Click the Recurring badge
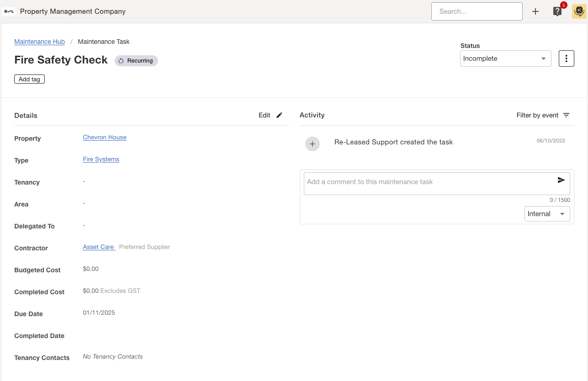588x381 pixels. pyautogui.click(x=136, y=61)
